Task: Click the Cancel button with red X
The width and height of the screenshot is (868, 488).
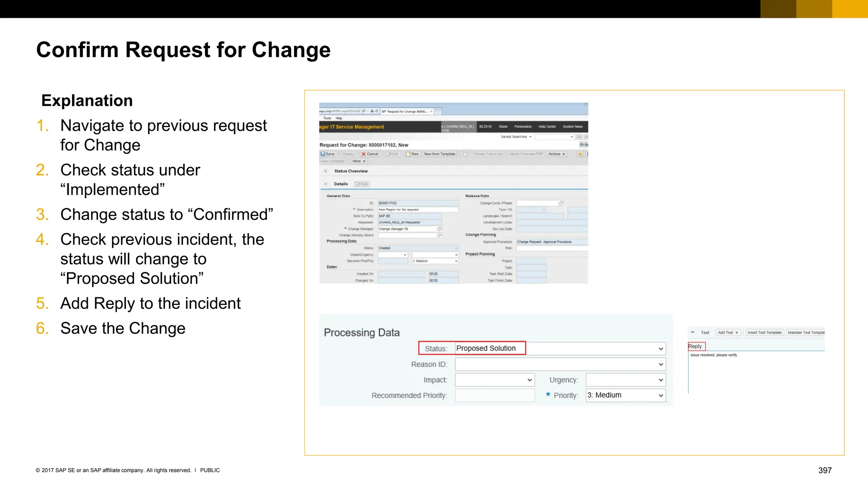Action: (370, 154)
